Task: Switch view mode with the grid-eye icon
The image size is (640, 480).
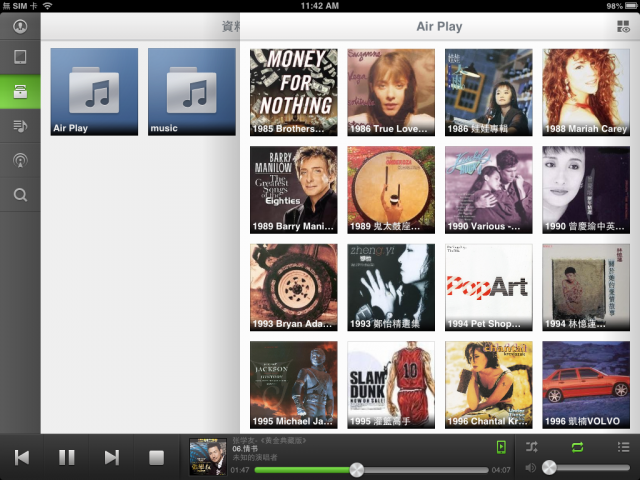Action: coord(623,27)
